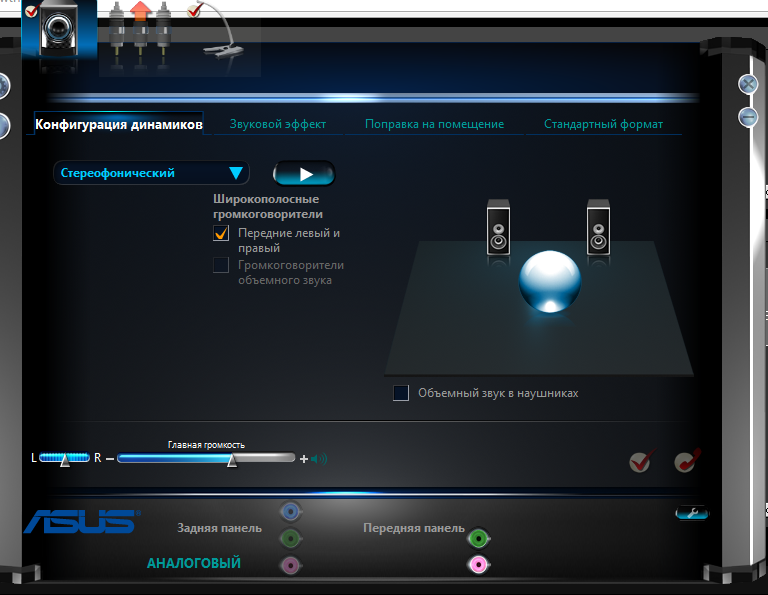Click the blue rear panel jack
Image resolution: width=768 pixels, height=595 pixels.
coord(291,512)
